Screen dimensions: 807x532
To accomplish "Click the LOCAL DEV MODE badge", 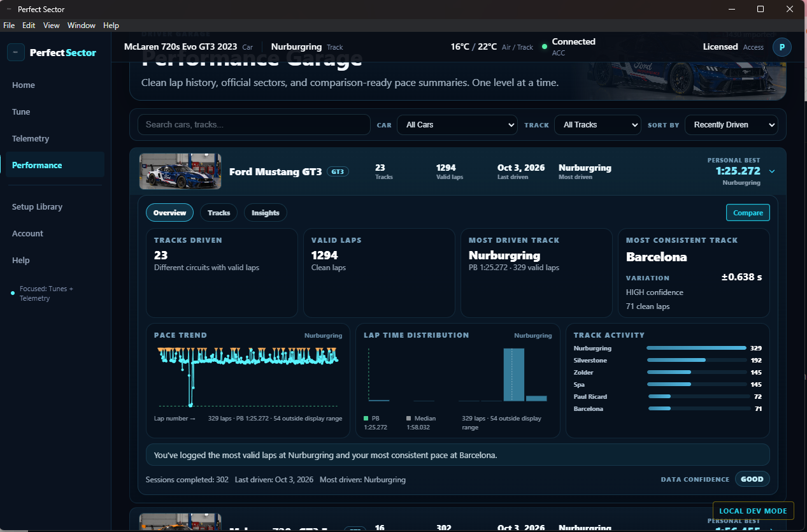I will click(753, 511).
